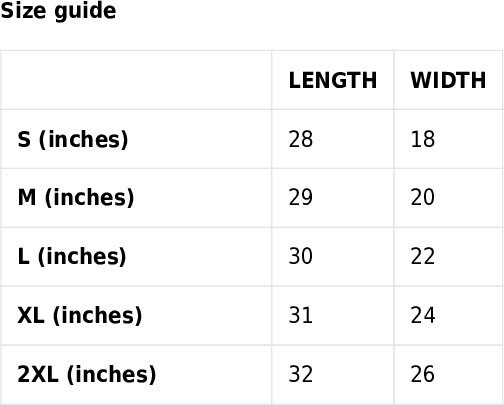
Task: Select the length value 29 for size M
Action: (x=301, y=197)
